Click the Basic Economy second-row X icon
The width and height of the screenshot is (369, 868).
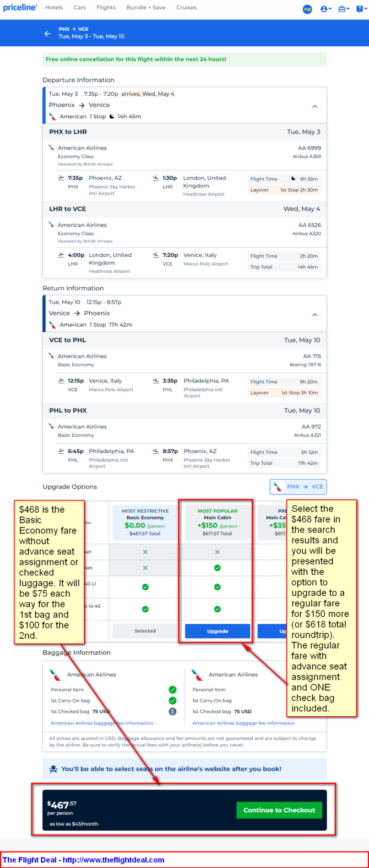pyautogui.click(x=145, y=568)
